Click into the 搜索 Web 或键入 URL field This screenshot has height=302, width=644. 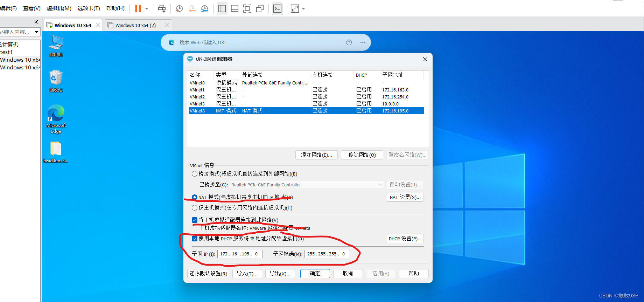pos(203,42)
